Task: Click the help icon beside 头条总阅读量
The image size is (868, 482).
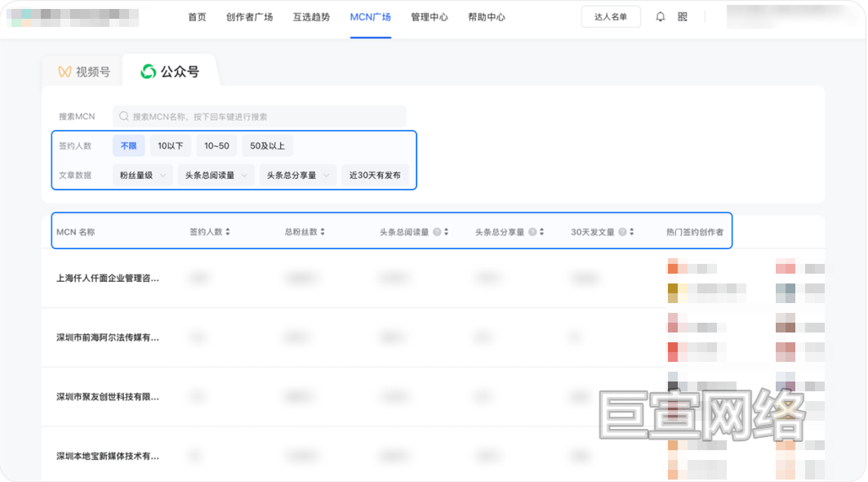Action: tap(437, 232)
